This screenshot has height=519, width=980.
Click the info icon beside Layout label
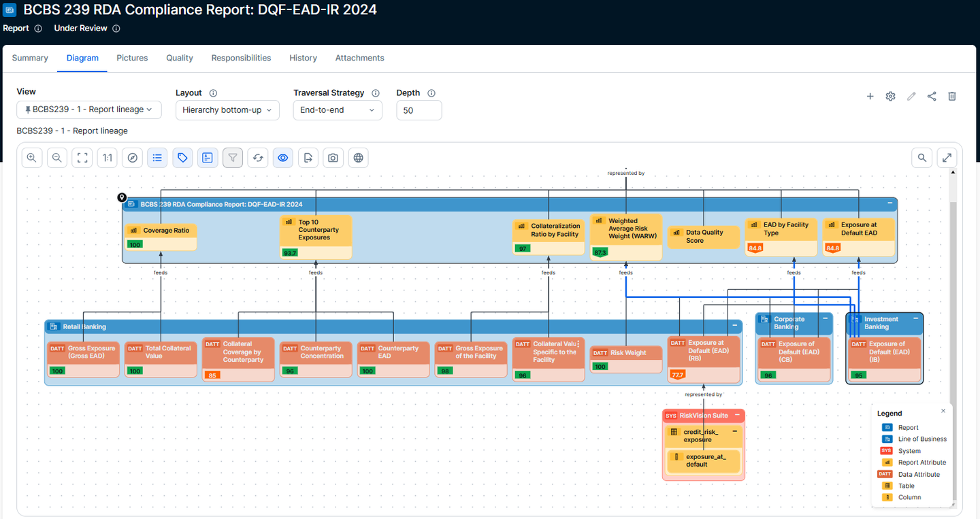(x=213, y=93)
